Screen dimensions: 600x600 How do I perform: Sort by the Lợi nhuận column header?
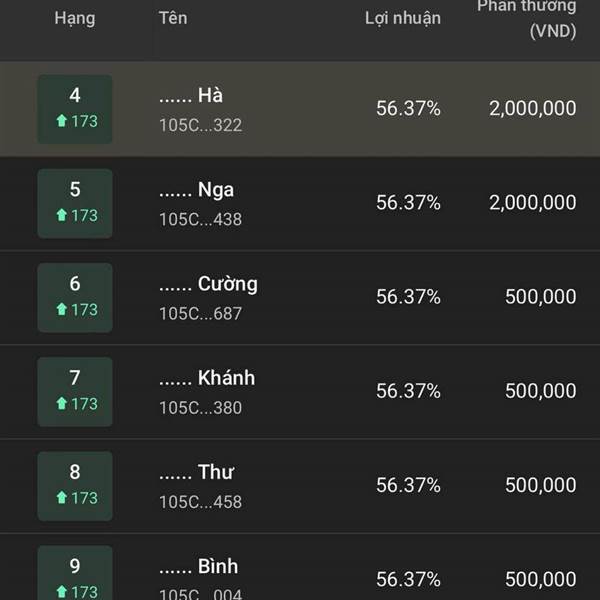tap(403, 19)
